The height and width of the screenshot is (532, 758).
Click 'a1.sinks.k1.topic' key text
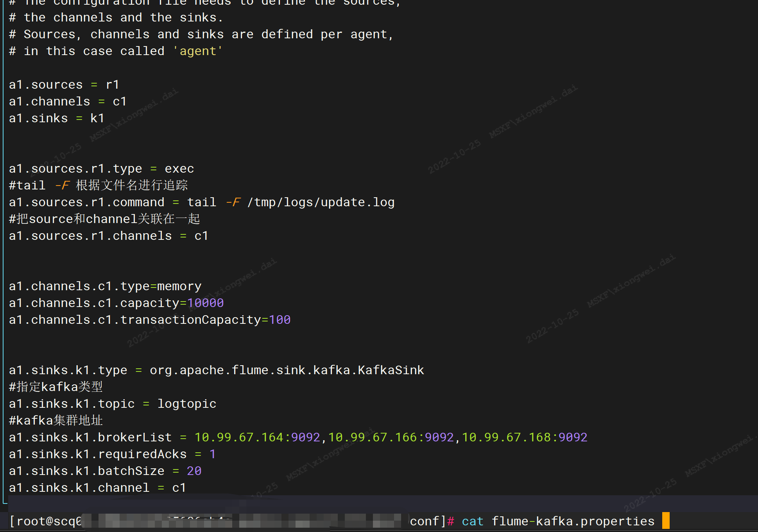pos(72,404)
